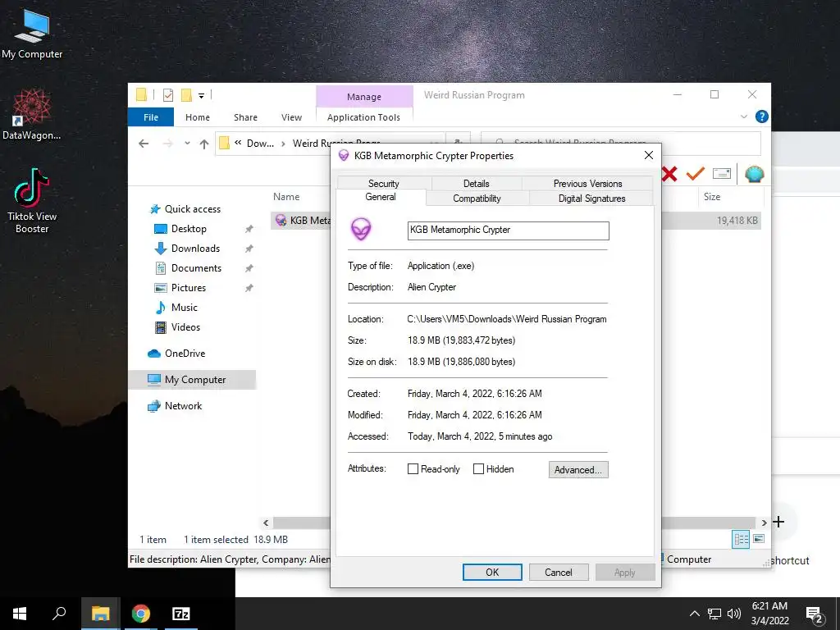
Task: Click the orange checkmark rename icon
Action: pos(696,174)
